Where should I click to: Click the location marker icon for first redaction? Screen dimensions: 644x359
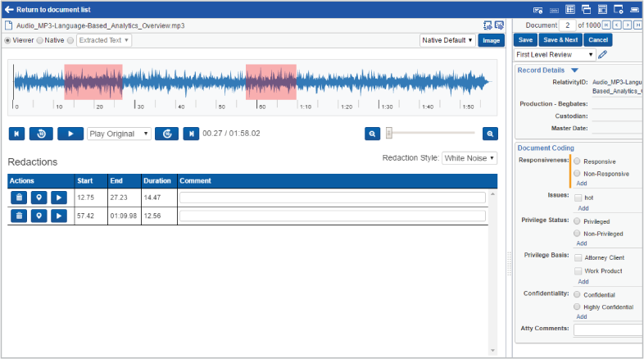tap(39, 198)
